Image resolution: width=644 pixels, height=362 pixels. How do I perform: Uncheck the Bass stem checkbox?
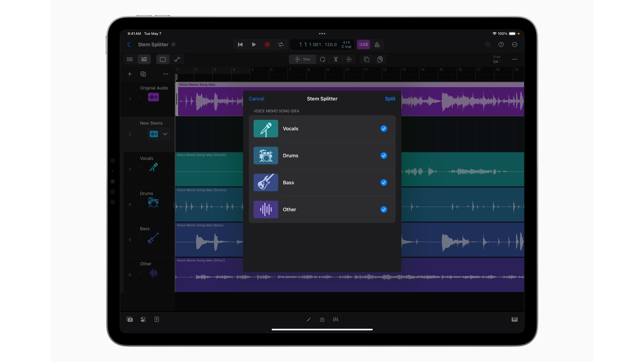pyautogui.click(x=384, y=182)
